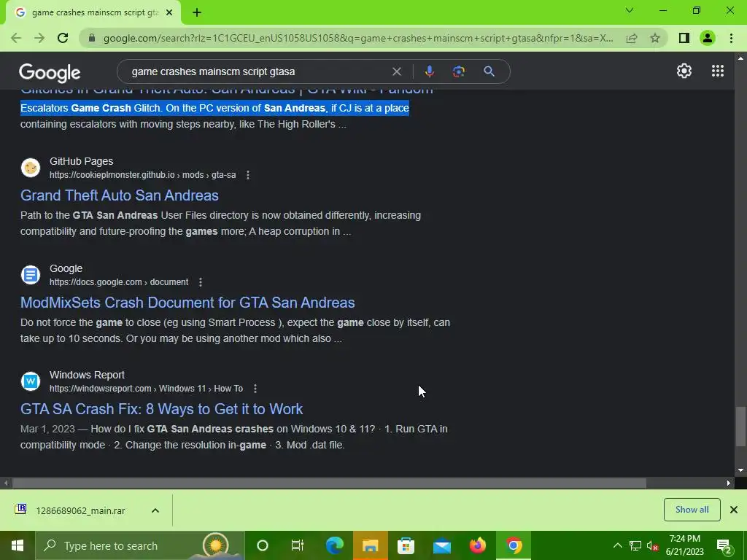Image resolution: width=747 pixels, height=560 pixels.
Task: Open the notification center icon
Action: (x=724, y=546)
